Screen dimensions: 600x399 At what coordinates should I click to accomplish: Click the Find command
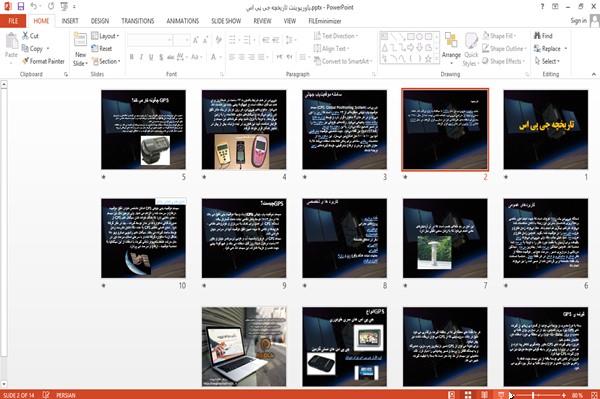point(543,36)
